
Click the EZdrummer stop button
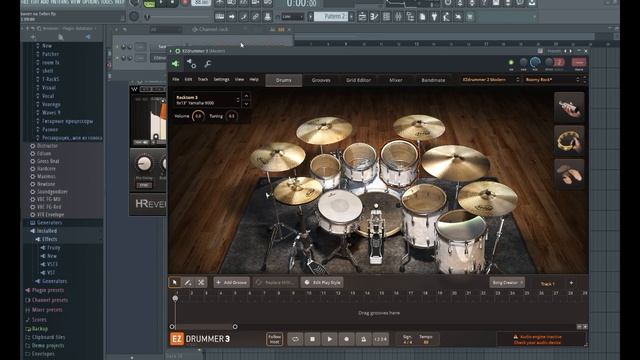pyautogui.click(x=312, y=339)
